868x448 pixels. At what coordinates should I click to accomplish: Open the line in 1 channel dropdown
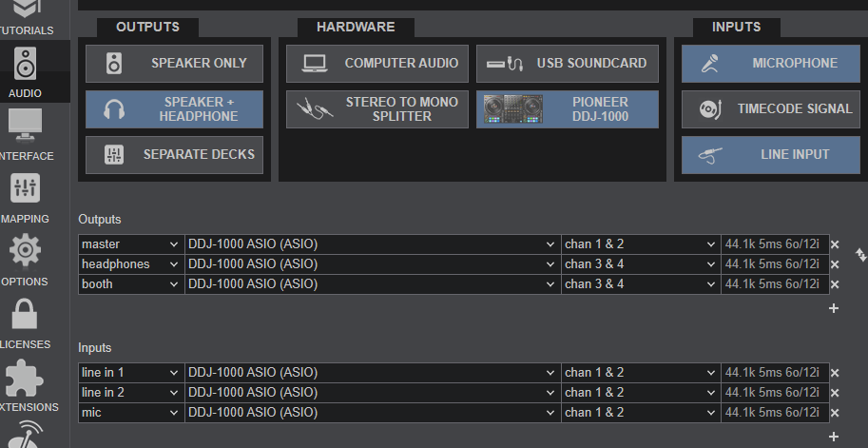pos(641,373)
